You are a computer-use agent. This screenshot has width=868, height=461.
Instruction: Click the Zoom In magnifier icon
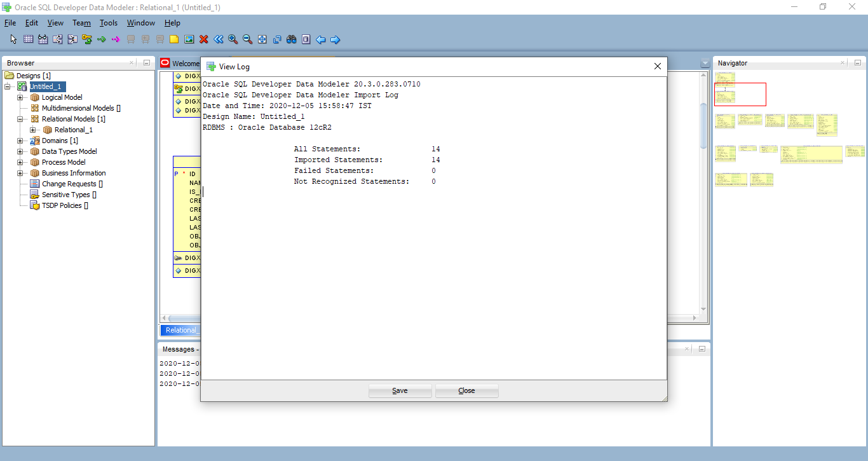(233, 39)
